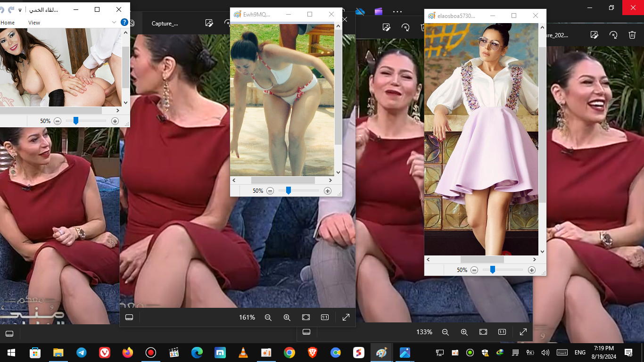Toggle the filmstrip icon in the 161% toolbar
644x362 pixels.
click(129, 318)
